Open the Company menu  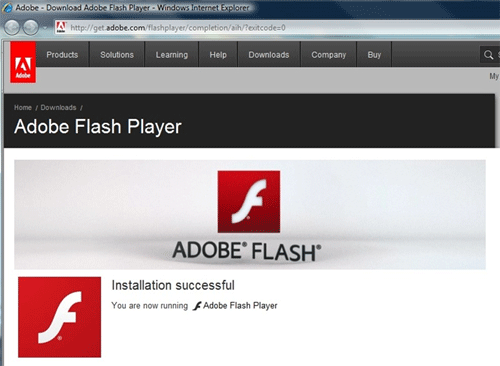(x=329, y=55)
